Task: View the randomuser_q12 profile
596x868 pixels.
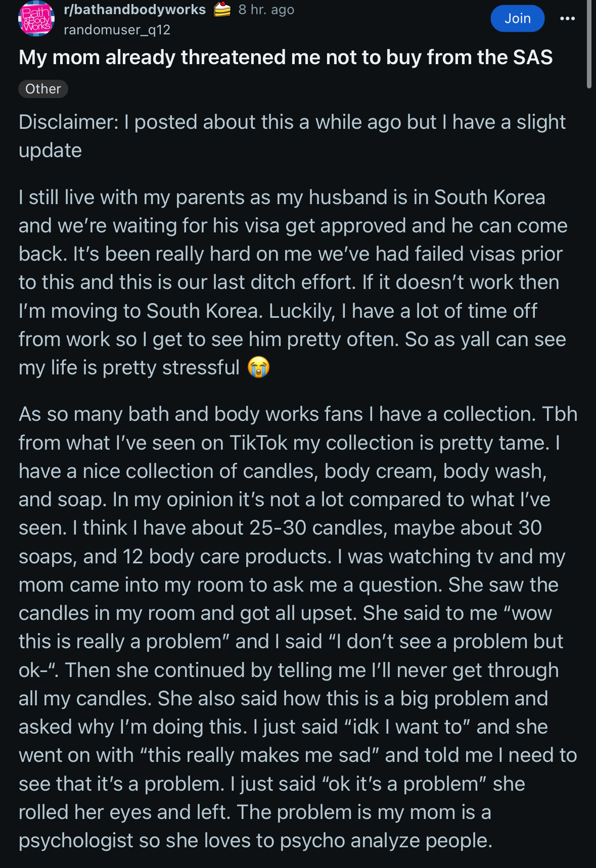Action: pyautogui.click(x=117, y=30)
